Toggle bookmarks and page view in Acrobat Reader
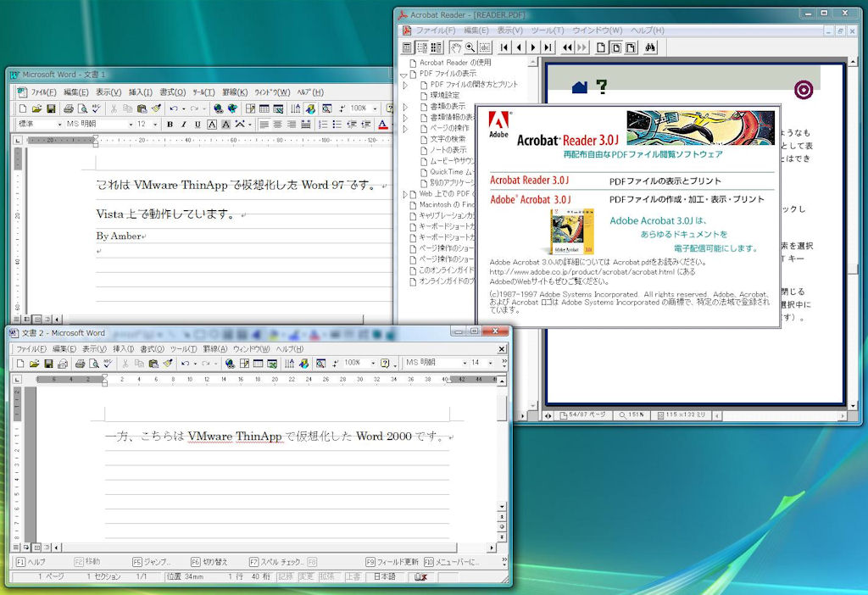This screenshot has height=595, width=868. [x=422, y=47]
